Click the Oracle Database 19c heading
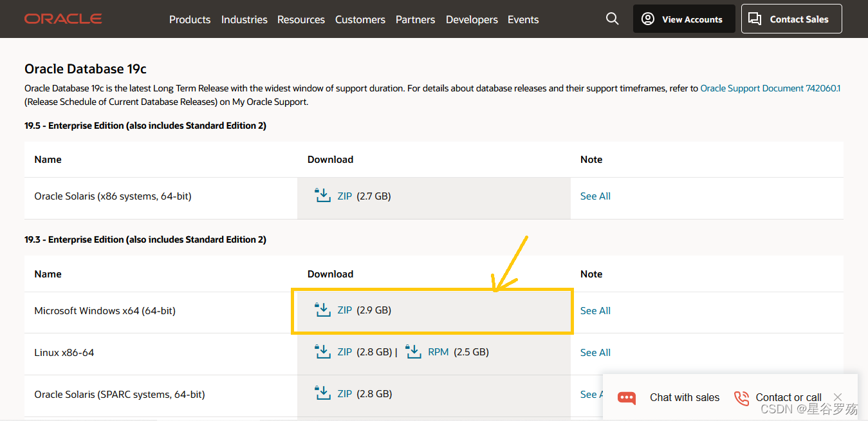 [86, 69]
